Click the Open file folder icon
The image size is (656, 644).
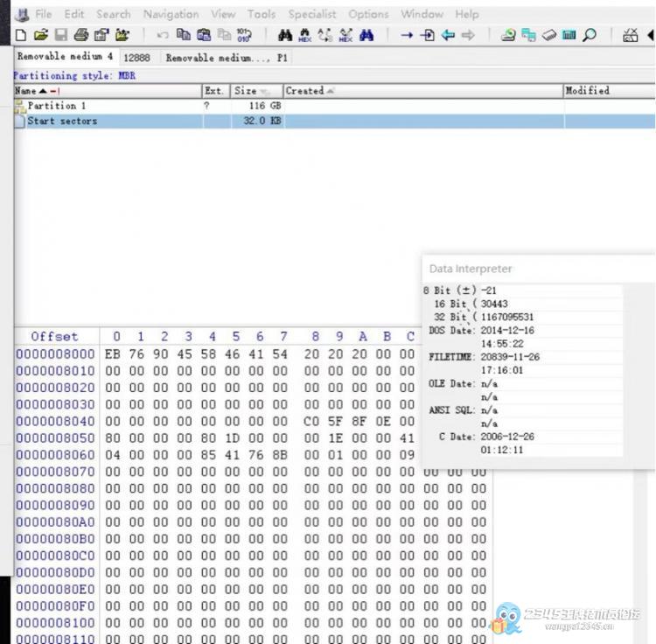40,35
